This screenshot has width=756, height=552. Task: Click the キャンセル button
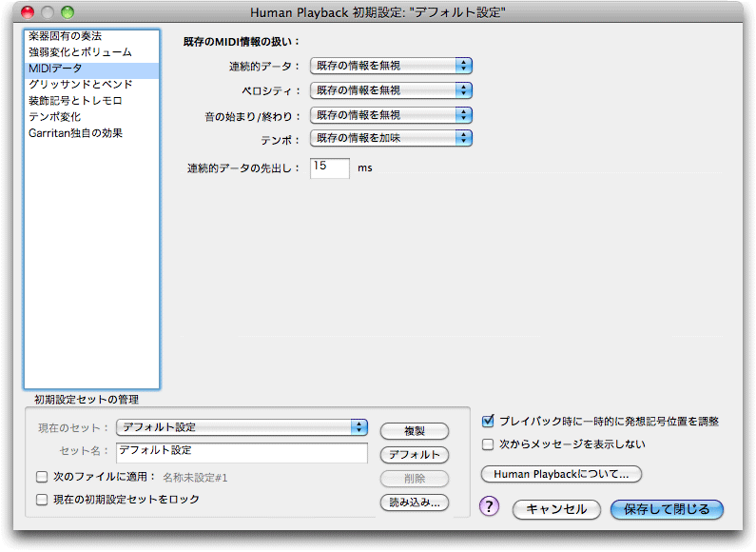(556, 509)
